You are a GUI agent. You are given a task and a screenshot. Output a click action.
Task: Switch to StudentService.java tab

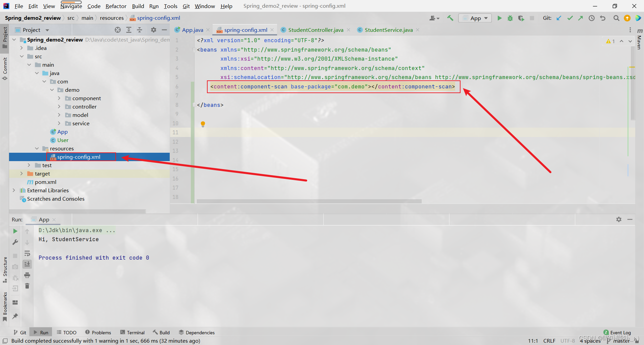coord(388,30)
